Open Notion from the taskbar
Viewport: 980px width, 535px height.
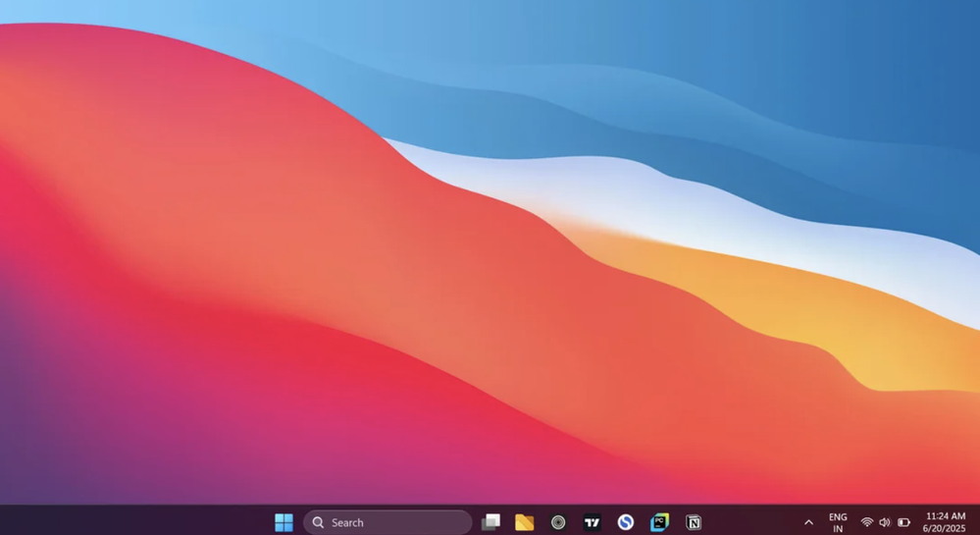tap(694, 522)
